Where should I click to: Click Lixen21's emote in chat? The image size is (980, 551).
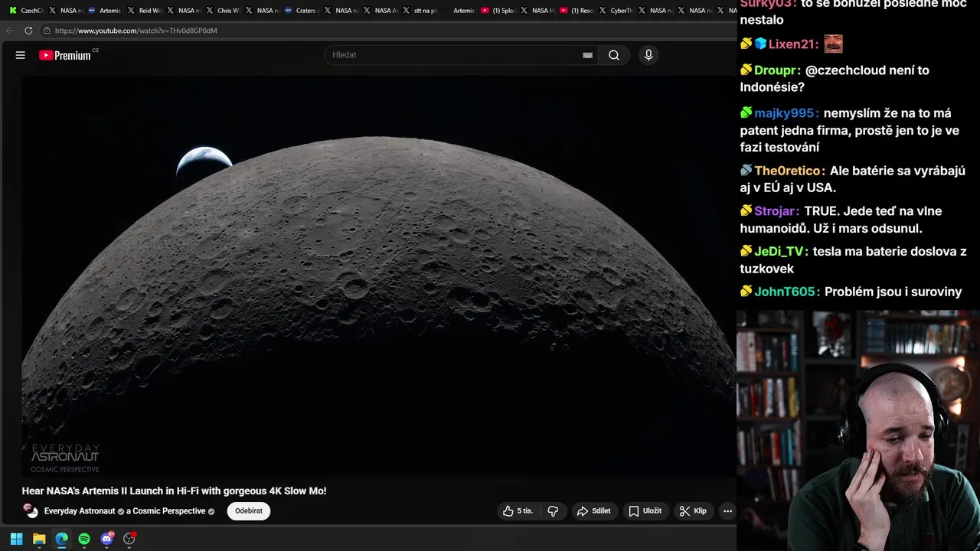[x=833, y=44]
